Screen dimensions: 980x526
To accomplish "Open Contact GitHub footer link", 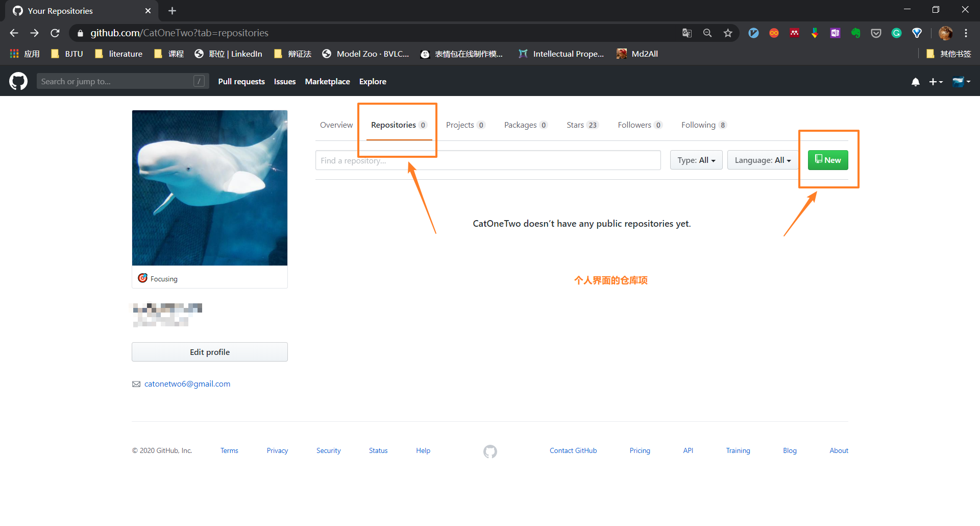I will [x=573, y=450].
